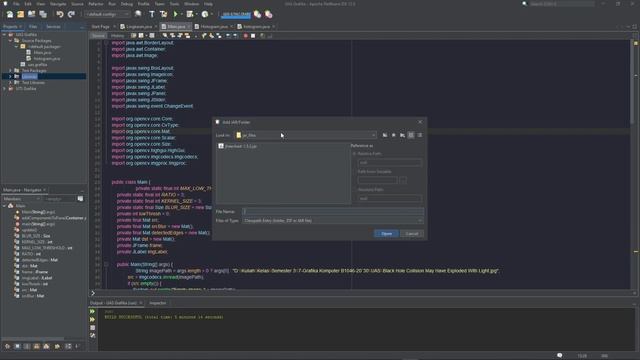Screen dimensions: 640x360
Task: Click the Navigator horizontal scrollbar
Action: click(x=33, y=339)
